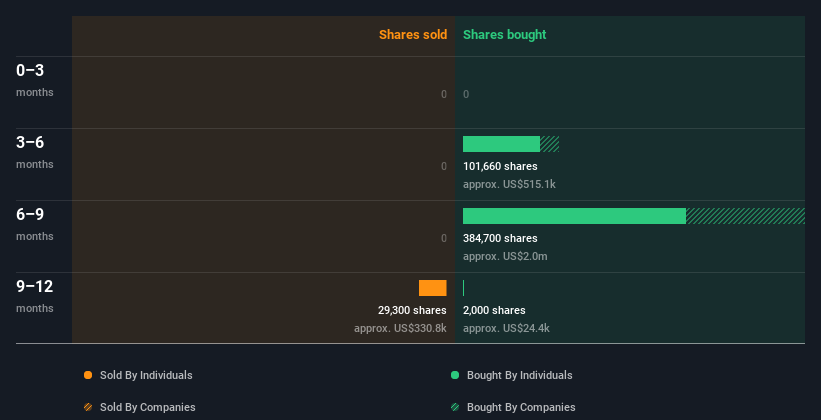Click the green 'Bought By Individuals' legend dot
821x420 pixels.
tap(455, 375)
